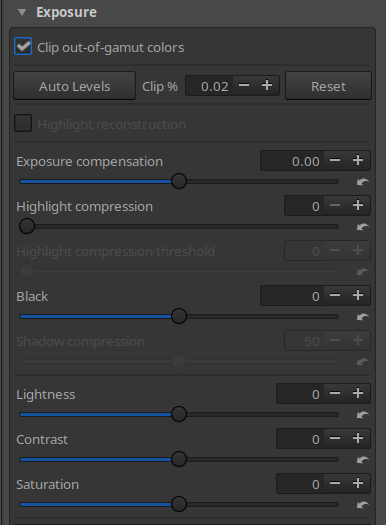386x525 pixels.
Task: Click the Reset button
Action: click(328, 86)
